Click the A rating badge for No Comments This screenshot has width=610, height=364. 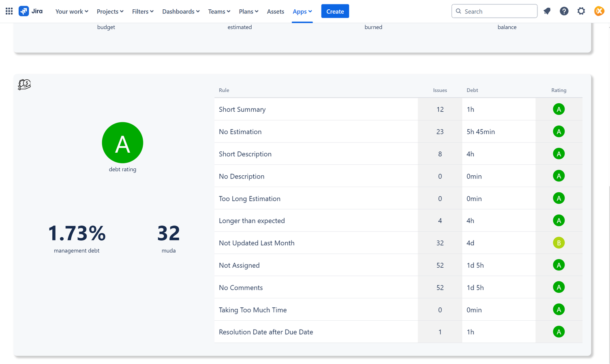tap(559, 287)
